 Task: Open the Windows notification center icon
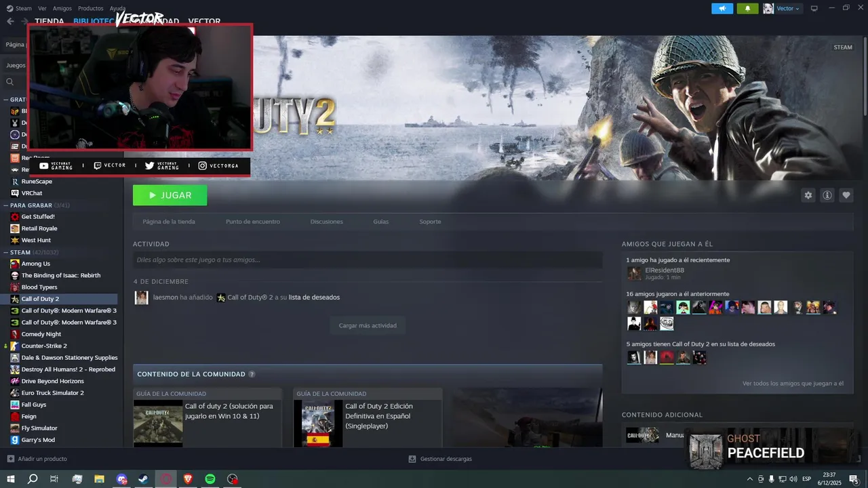point(854,479)
